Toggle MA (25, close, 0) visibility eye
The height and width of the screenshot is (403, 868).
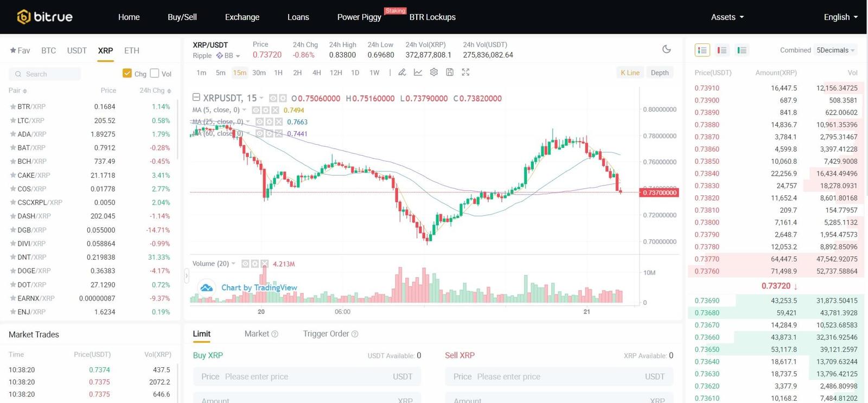click(260, 122)
